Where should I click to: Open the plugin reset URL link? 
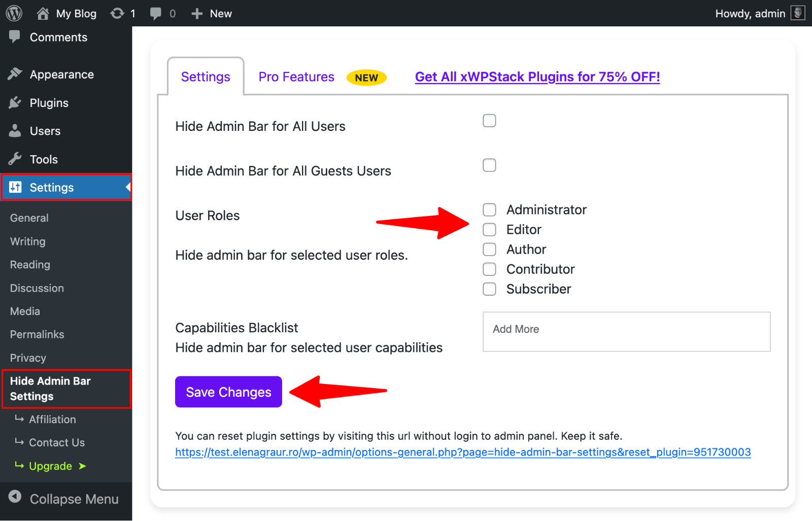point(462,452)
